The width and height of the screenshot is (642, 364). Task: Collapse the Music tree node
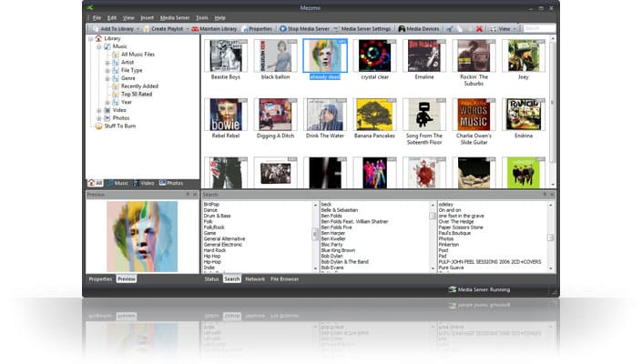98,46
